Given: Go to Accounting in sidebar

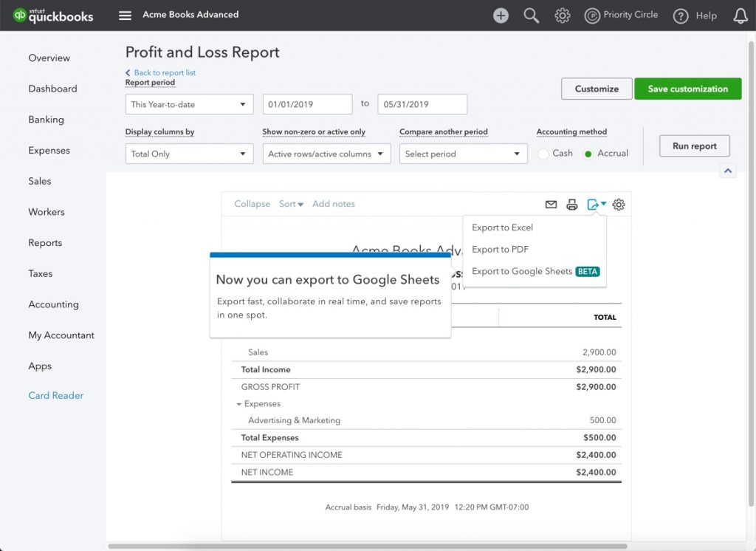Looking at the screenshot, I should coord(53,304).
